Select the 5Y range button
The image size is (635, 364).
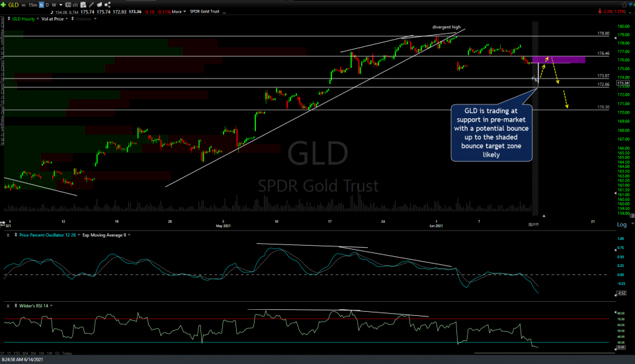click(3, 353)
